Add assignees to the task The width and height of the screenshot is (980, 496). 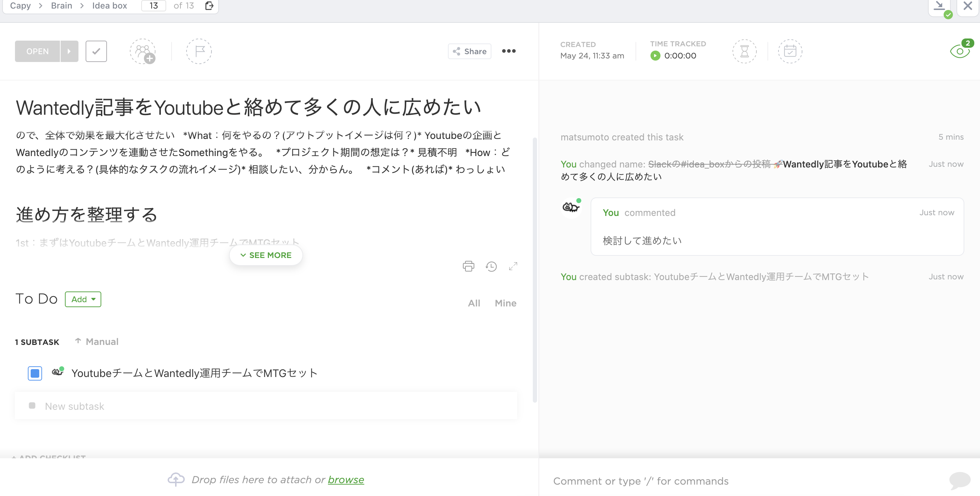pyautogui.click(x=143, y=51)
